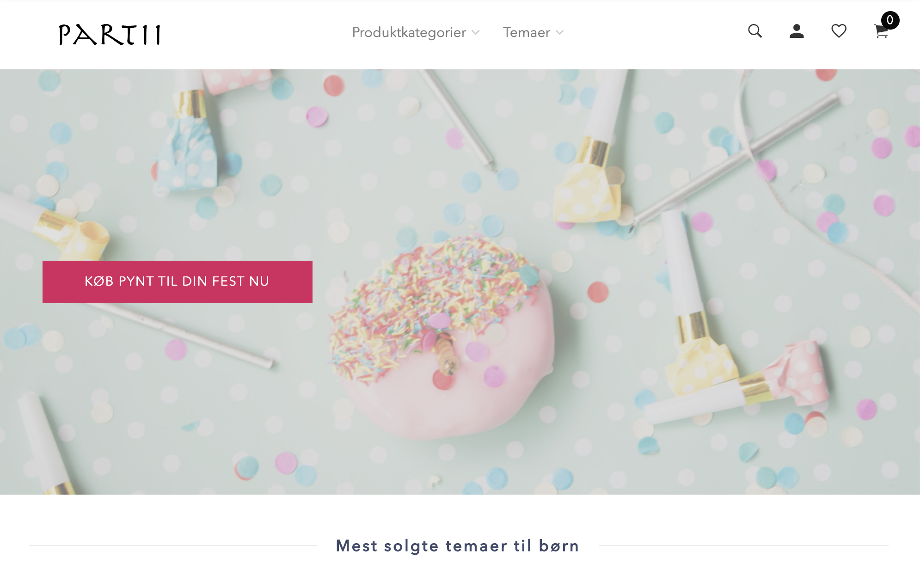Open the user account icon

[x=797, y=31]
